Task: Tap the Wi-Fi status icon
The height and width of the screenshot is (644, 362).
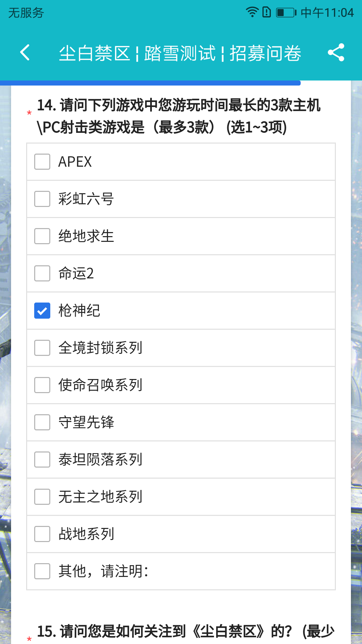Action: [252, 12]
